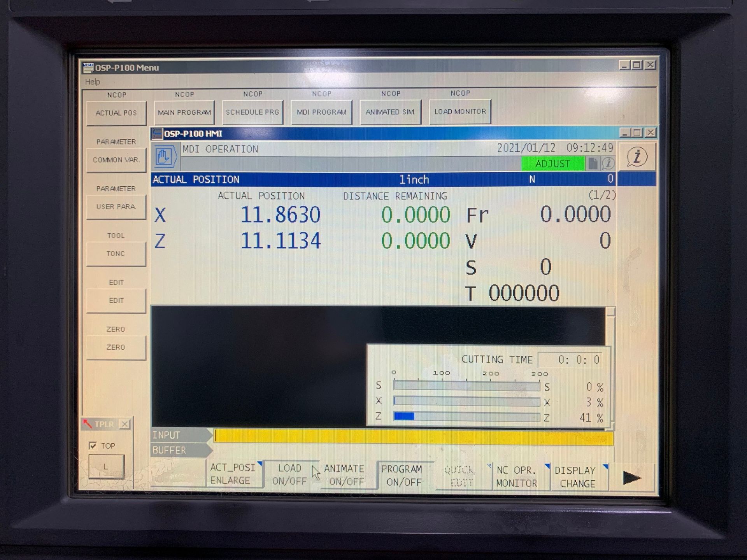Click the Fr 0.0000 feedrate value
Viewport: 747px width, 560px height.
coord(575,214)
